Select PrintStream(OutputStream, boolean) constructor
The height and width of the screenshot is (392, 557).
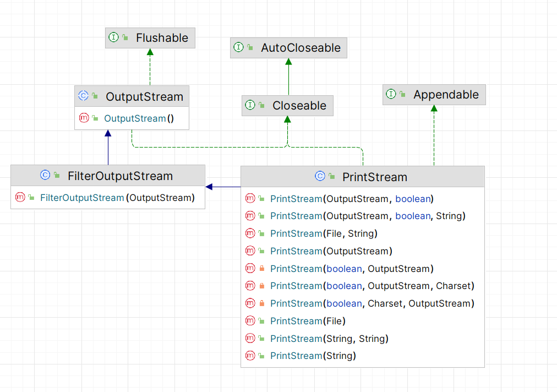coord(363,199)
